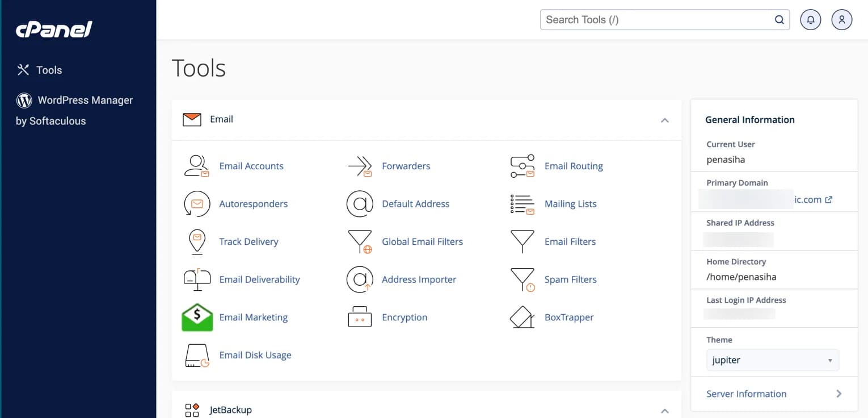Viewport: 868px width, 418px height.
Task: Open the Theme dropdown showing jupiter
Action: (x=772, y=360)
